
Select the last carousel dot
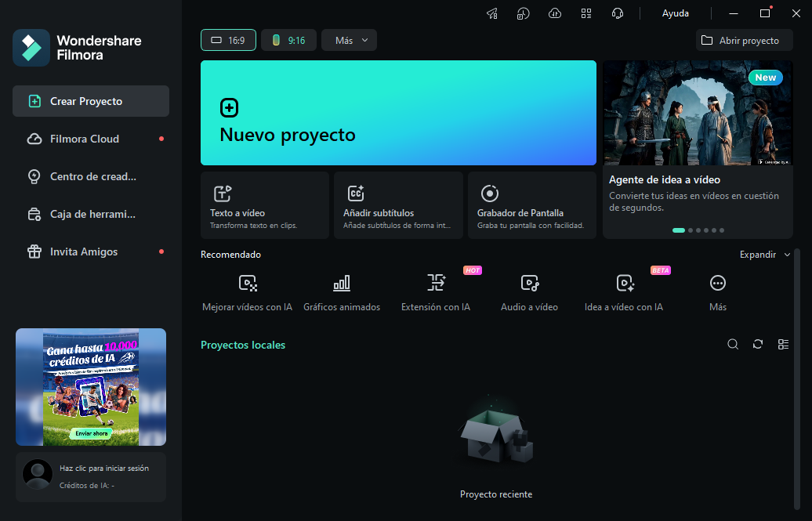click(722, 230)
